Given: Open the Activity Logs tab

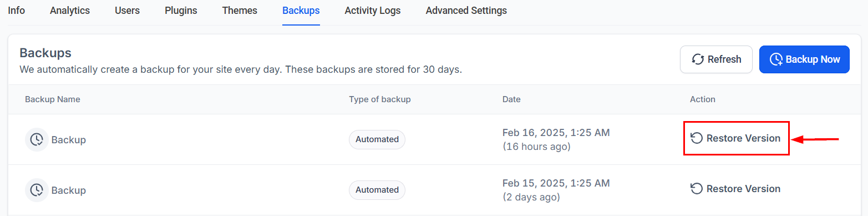Looking at the screenshot, I should (373, 11).
